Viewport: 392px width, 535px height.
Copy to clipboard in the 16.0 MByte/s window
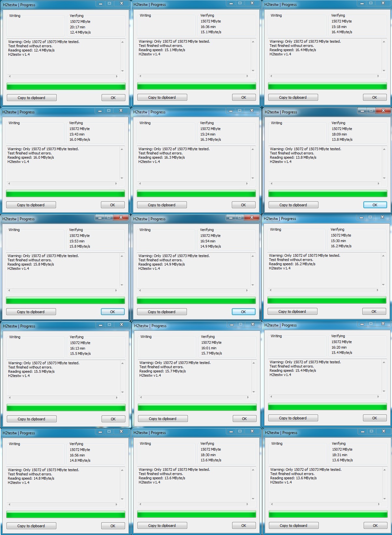(x=31, y=205)
